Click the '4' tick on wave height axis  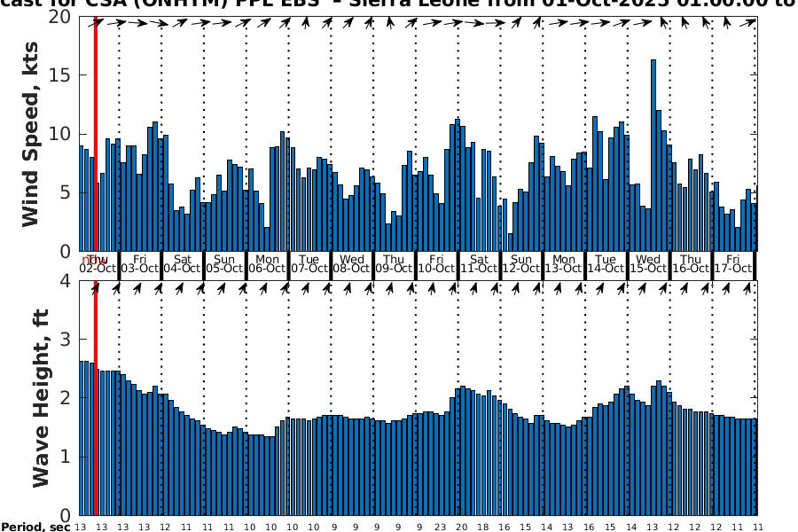coord(66,282)
